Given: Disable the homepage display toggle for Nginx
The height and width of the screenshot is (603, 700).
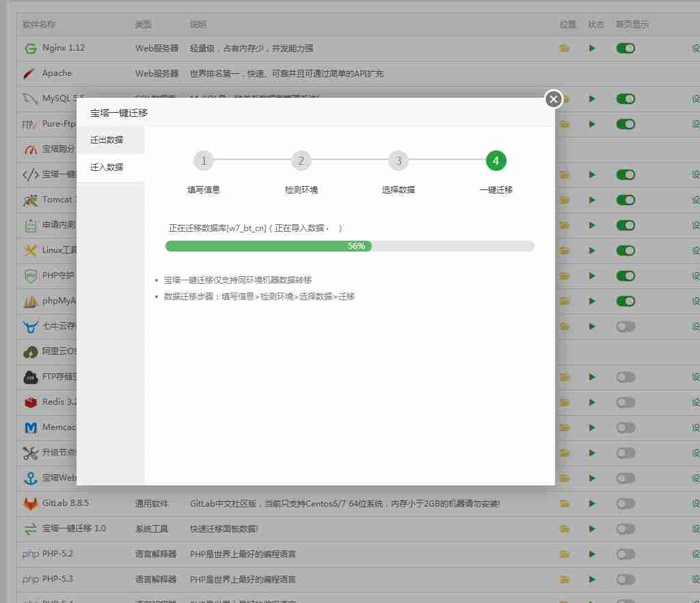Looking at the screenshot, I should click(625, 48).
